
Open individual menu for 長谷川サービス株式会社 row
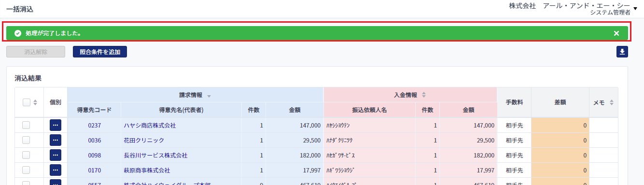tap(56, 155)
